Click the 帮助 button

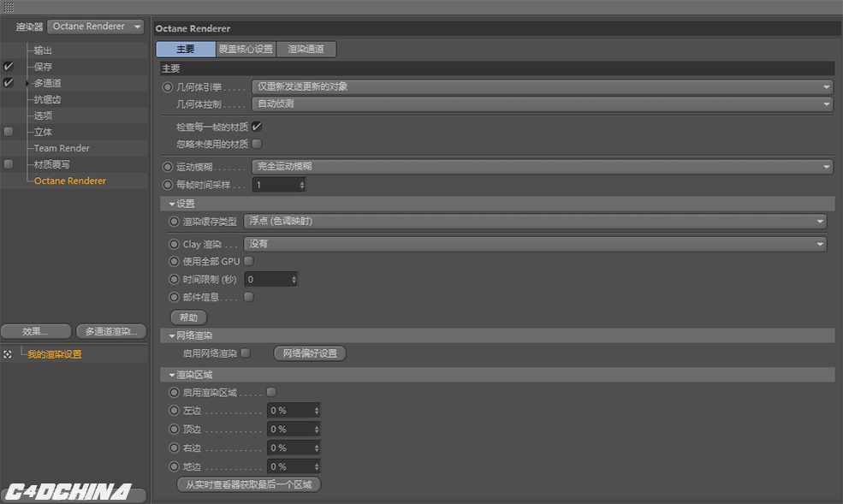point(188,317)
